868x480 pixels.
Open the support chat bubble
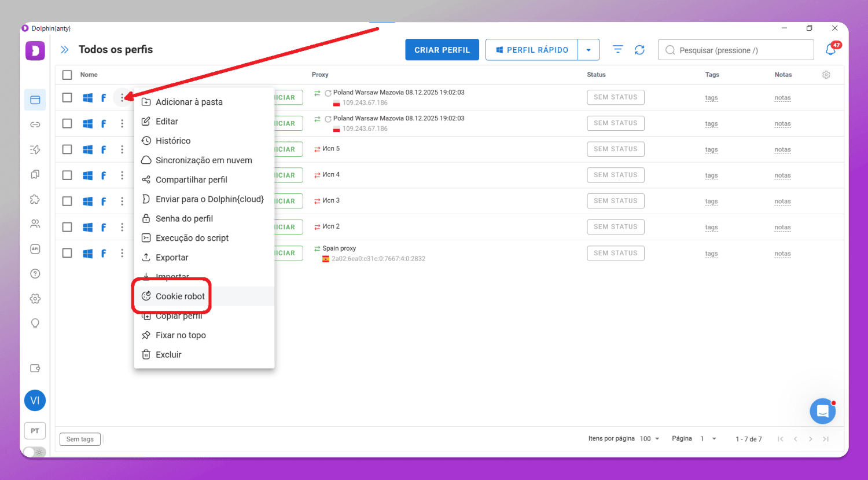pos(822,411)
